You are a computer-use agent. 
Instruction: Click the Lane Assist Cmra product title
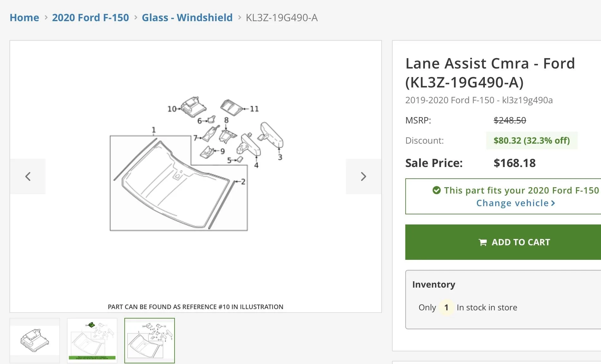click(x=490, y=73)
